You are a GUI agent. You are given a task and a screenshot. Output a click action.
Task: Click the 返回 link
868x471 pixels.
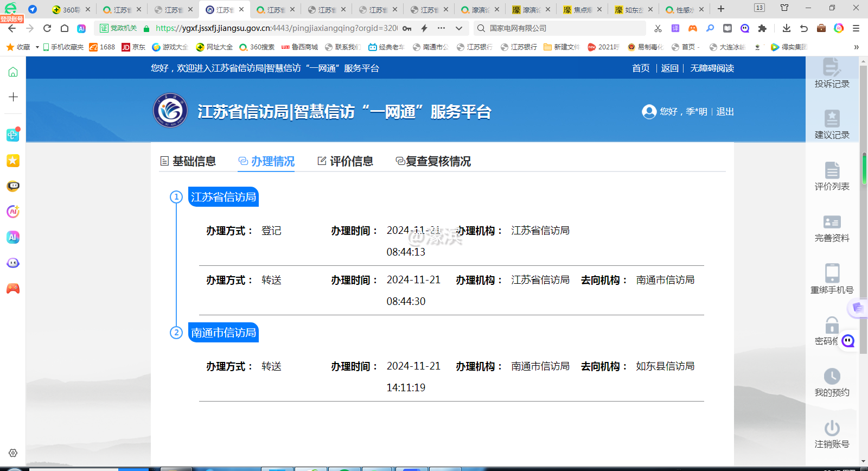coord(670,68)
